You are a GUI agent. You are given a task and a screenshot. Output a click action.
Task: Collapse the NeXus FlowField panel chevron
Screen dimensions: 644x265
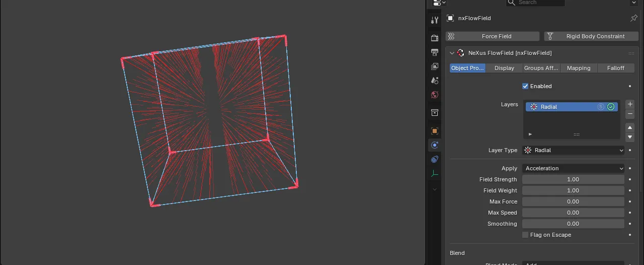[452, 53]
